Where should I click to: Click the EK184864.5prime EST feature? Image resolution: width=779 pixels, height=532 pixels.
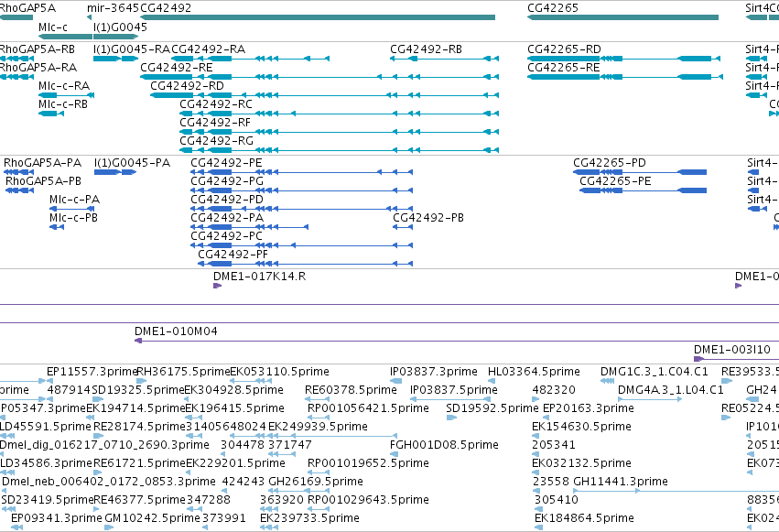tap(538, 528)
